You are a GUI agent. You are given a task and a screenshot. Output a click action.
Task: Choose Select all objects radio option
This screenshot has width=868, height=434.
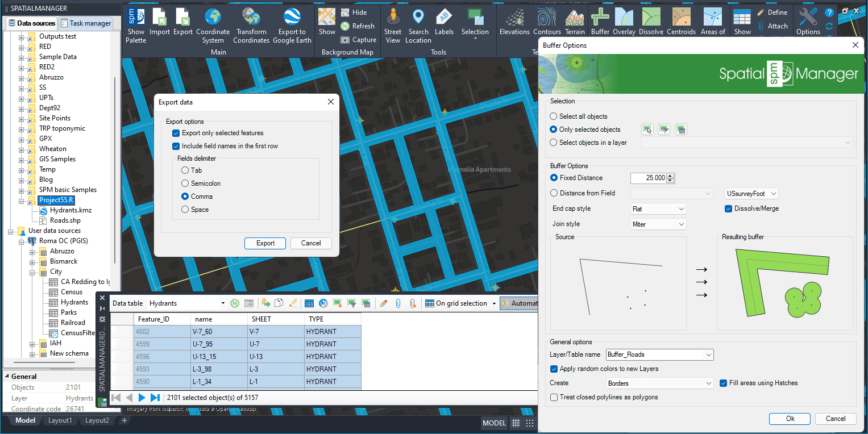[553, 116]
